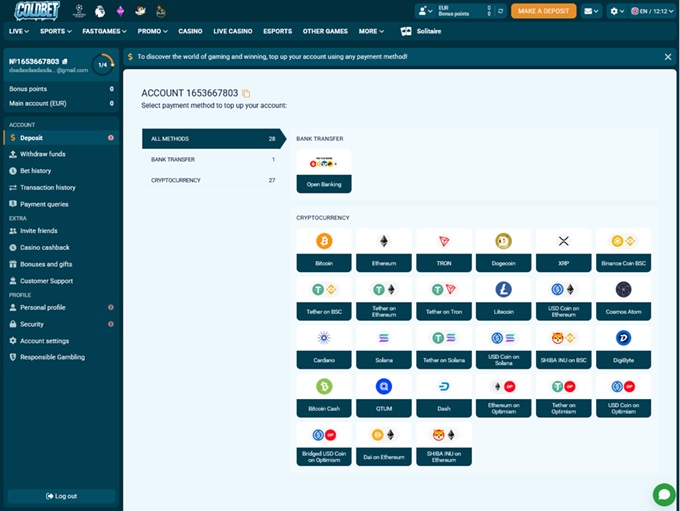
Task: Copy account number using copy icon
Action: [x=246, y=93]
